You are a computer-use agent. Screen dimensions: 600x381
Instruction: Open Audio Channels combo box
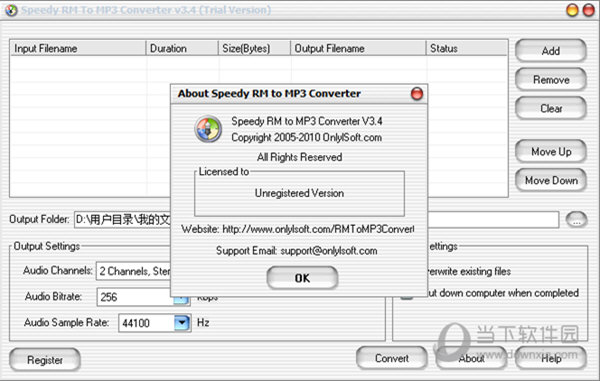(133, 271)
